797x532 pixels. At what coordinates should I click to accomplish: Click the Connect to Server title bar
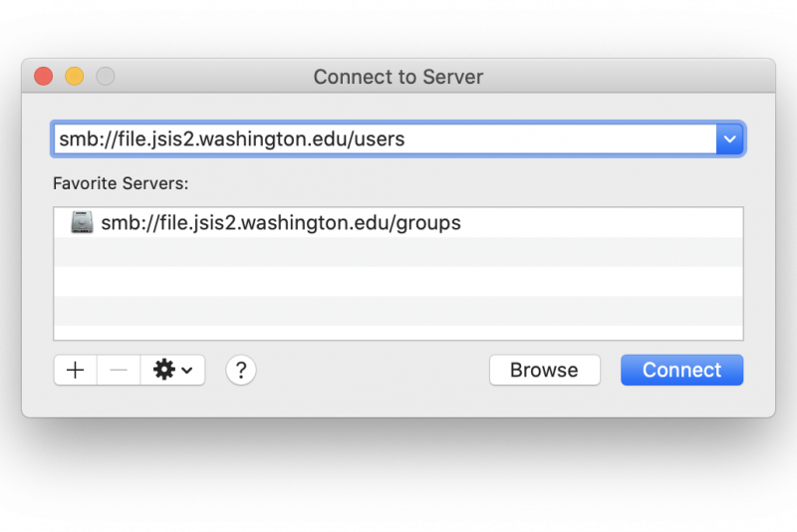pyautogui.click(x=398, y=77)
